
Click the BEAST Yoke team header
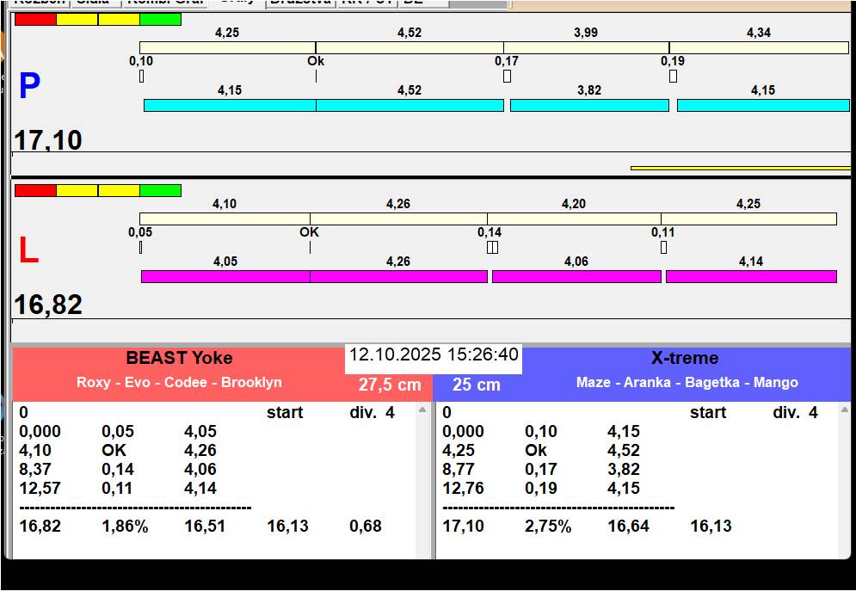(179, 359)
